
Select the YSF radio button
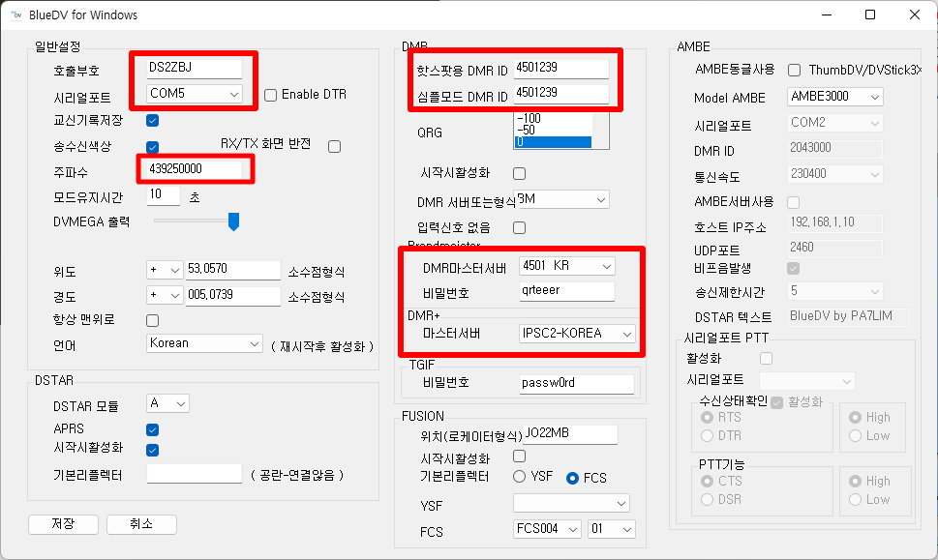519,477
